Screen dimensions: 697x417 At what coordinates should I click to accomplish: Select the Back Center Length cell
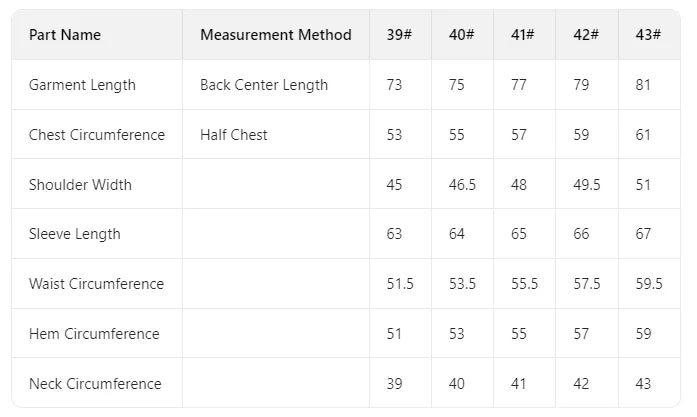coord(264,85)
